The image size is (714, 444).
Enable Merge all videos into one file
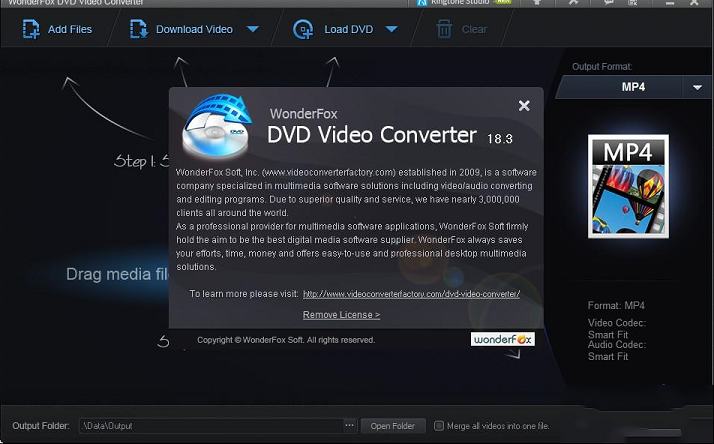(439, 426)
